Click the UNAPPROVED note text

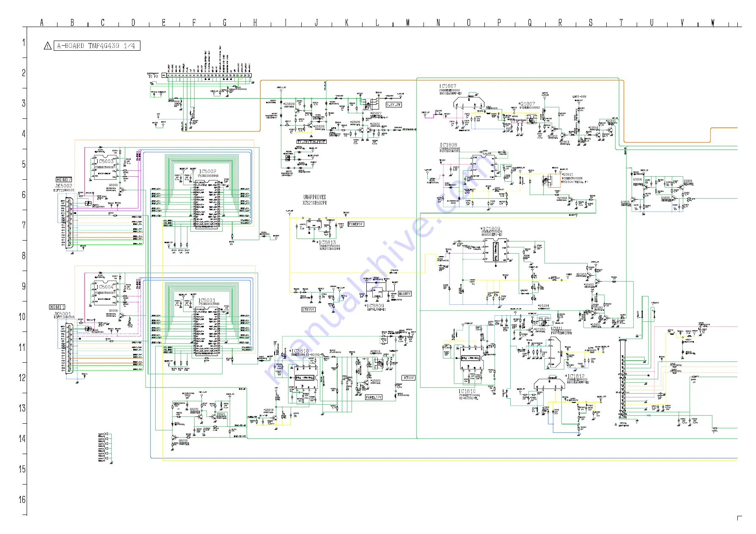pos(314,197)
